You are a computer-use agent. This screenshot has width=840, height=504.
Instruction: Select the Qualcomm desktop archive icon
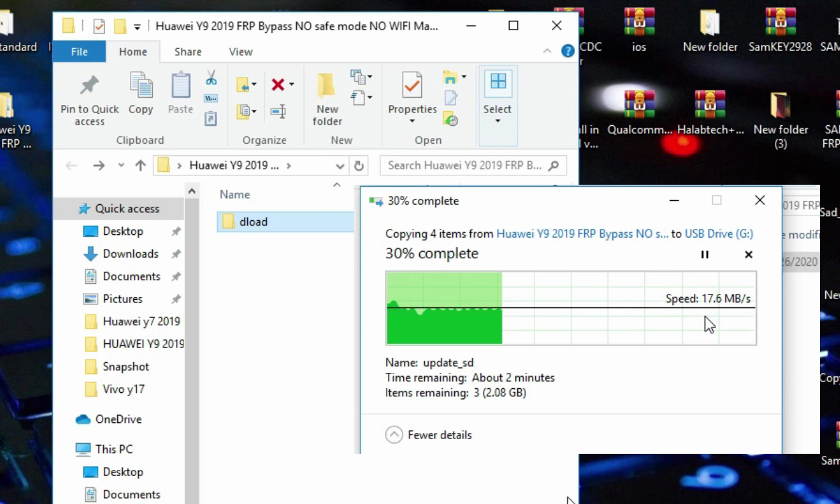(639, 104)
